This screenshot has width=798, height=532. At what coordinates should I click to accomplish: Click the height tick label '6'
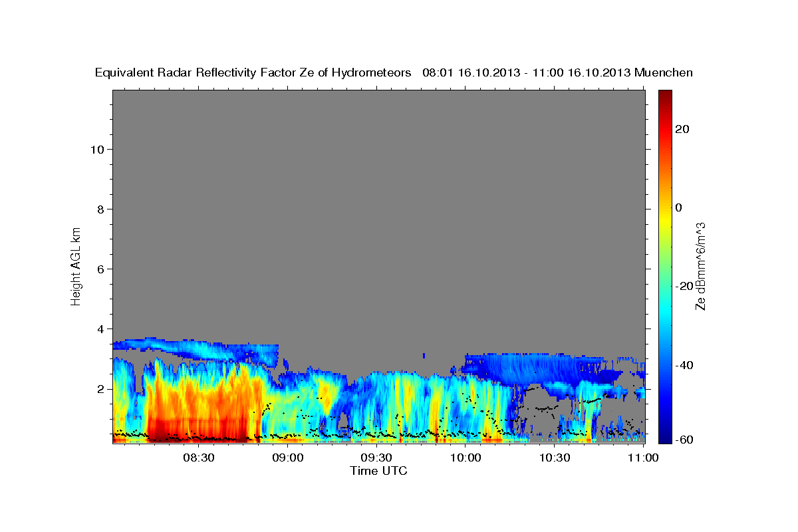click(101, 269)
